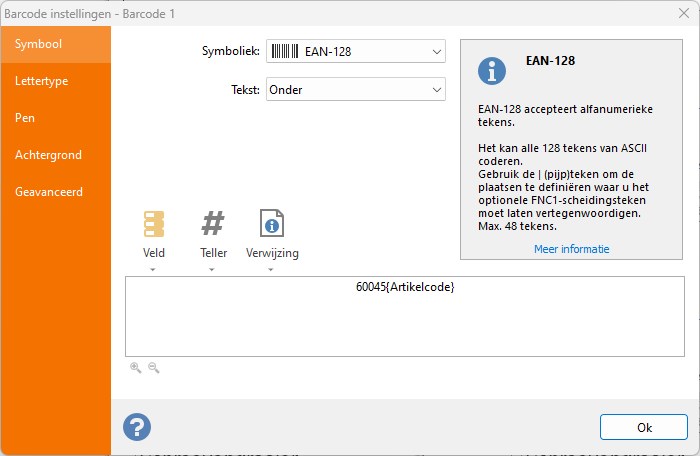Click the 'Max. 48 tekens.' text
Image resolution: width=700 pixels, height=456 pixels.
click(517, 226)
